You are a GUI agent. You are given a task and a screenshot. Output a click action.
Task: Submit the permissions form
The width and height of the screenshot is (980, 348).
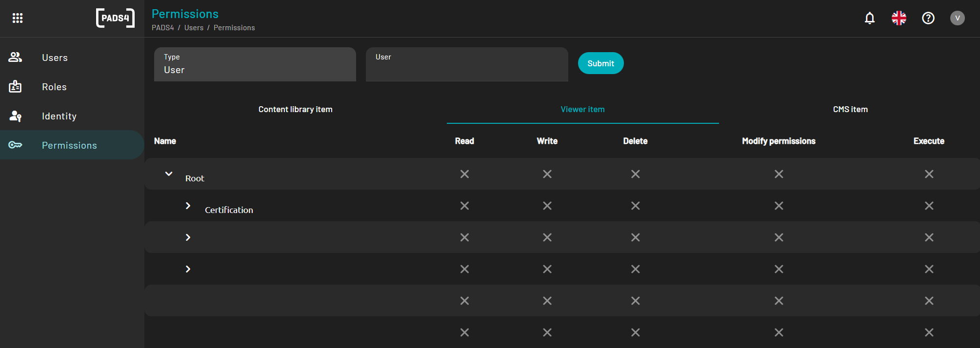pyautogui.click(x=600, y=63)
